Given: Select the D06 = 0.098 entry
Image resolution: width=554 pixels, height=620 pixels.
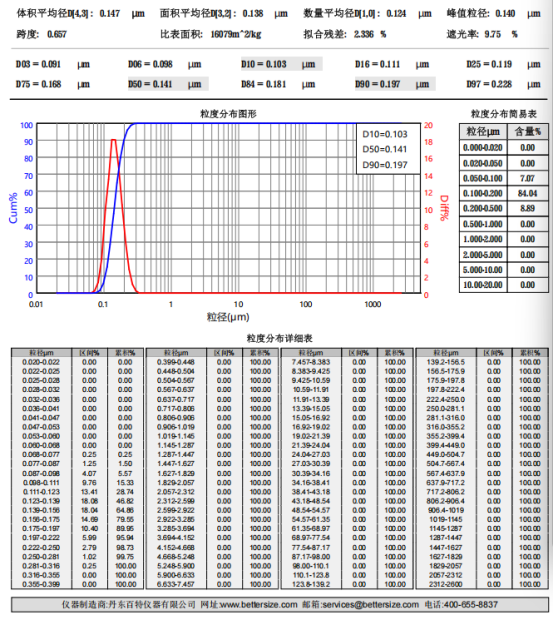Looking at the screenshot, I should (x=164, y=64).
